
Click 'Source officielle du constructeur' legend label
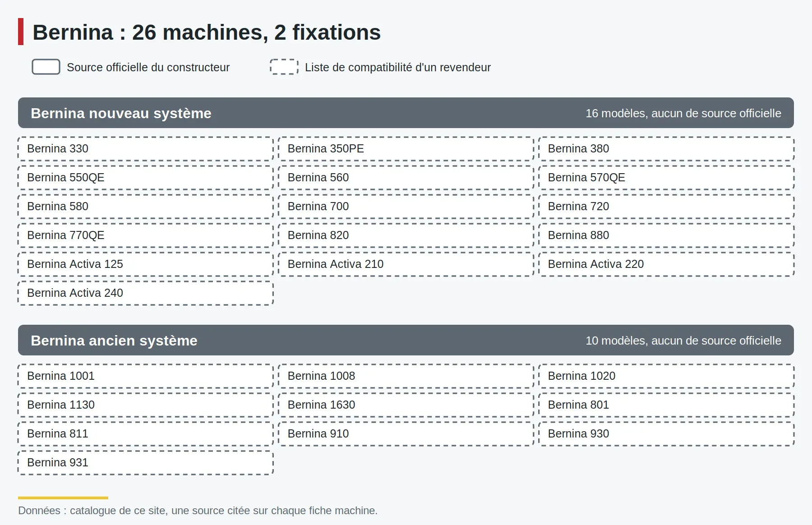click(148, 67)
